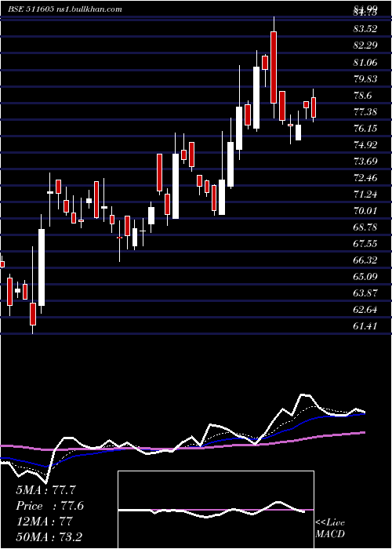Click the 74.92 price axis label

point(365,145)
